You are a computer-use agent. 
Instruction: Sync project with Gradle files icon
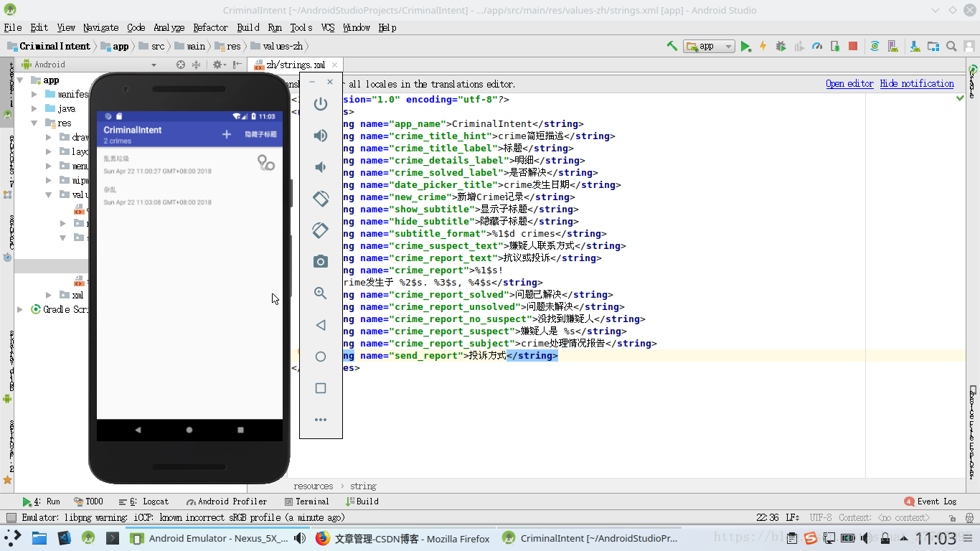(x=875, y=46)
